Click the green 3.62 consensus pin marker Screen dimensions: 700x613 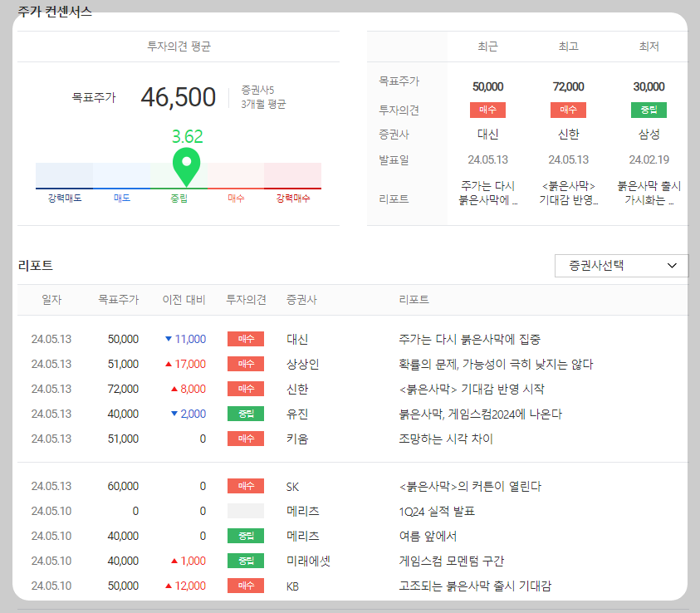187,168
